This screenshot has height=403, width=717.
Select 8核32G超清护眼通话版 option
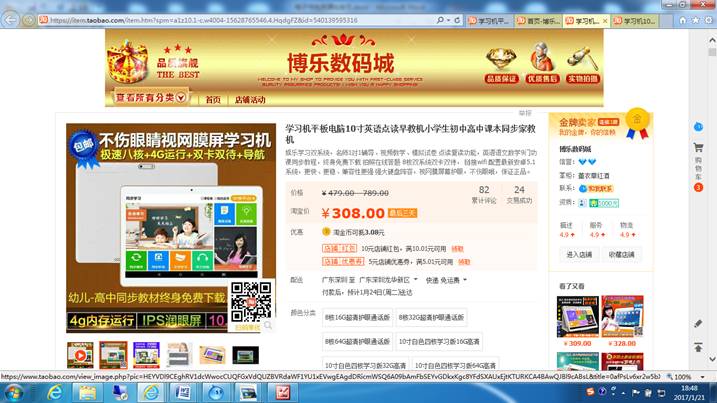(431, 317)
